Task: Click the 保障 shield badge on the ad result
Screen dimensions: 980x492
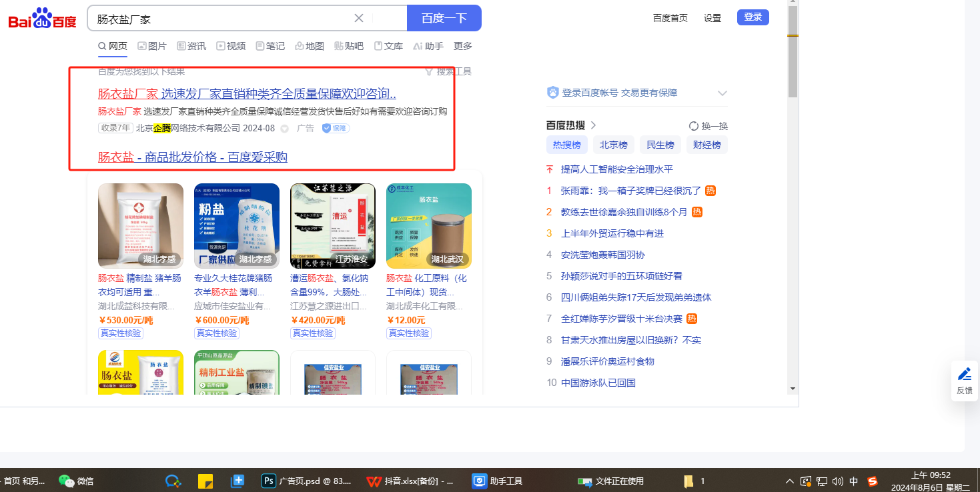Action: point(336,128)
